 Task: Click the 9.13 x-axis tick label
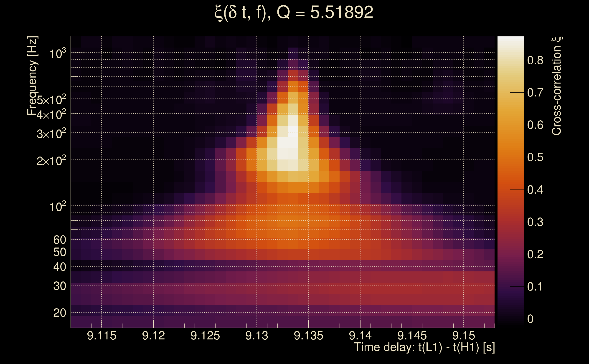click(x=257, y=336)
